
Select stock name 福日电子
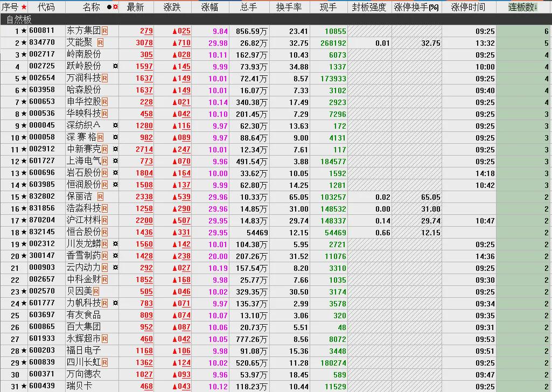(x=84, y=351)
